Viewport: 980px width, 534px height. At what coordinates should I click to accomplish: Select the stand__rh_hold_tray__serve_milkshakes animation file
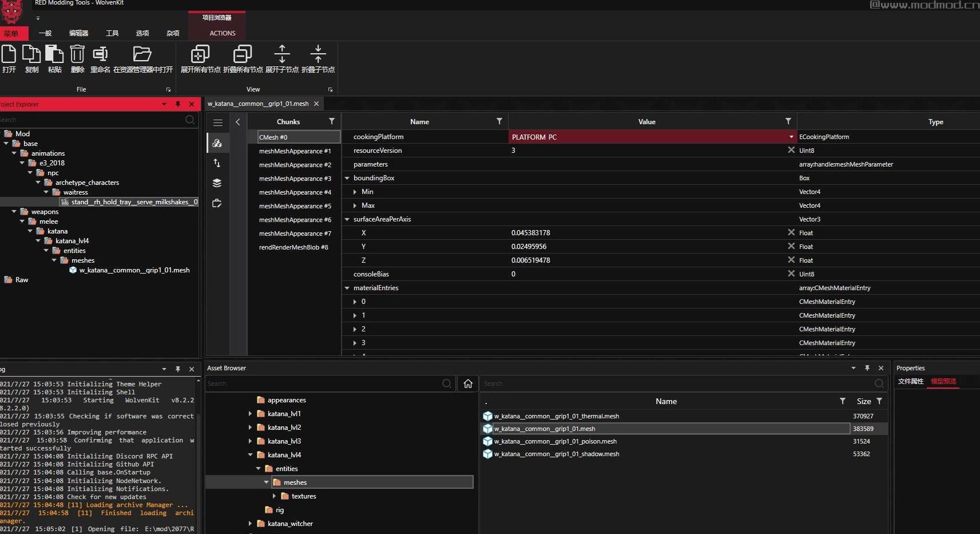(134, 202)
